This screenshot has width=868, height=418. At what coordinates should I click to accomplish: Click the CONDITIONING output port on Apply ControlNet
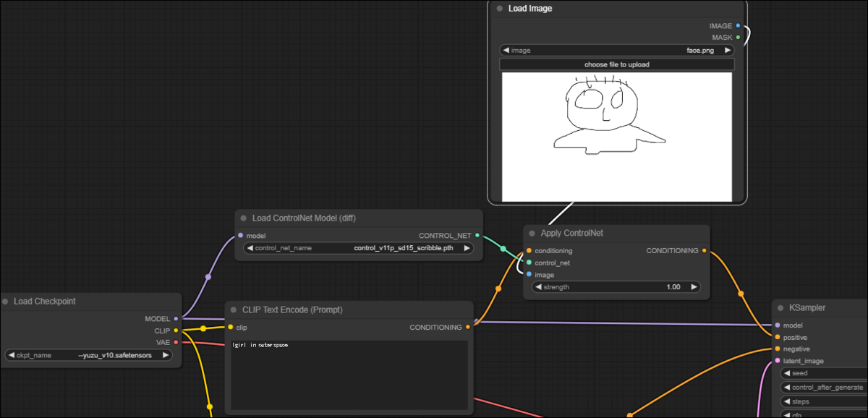coord(705,251)
